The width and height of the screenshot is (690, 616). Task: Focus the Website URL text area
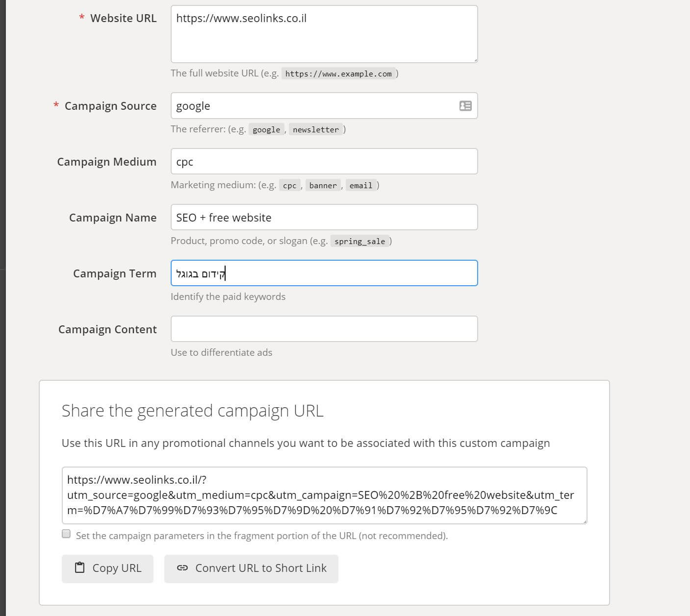click(324, 34)
